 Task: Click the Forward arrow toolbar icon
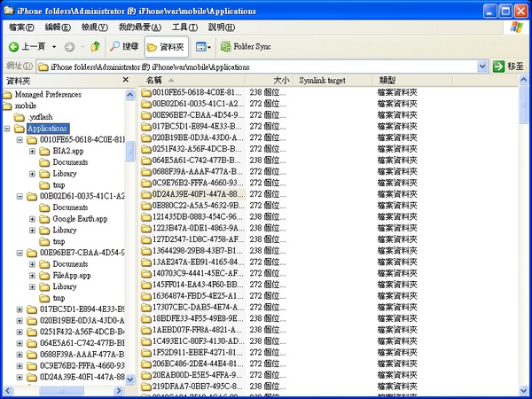(x=71, y=46)
